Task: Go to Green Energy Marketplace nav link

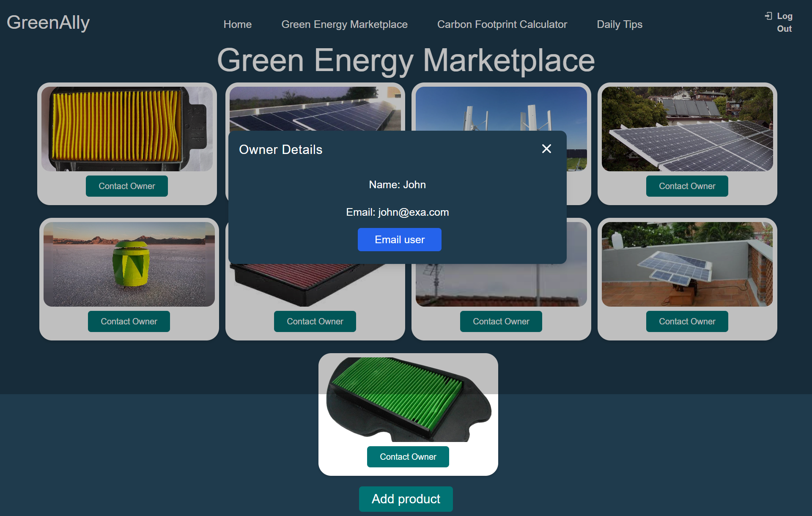Action: coord(344,25)
